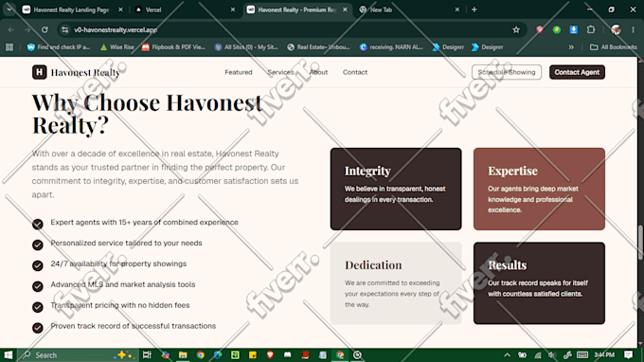Click the dark Integrity card

coord(396,189)
